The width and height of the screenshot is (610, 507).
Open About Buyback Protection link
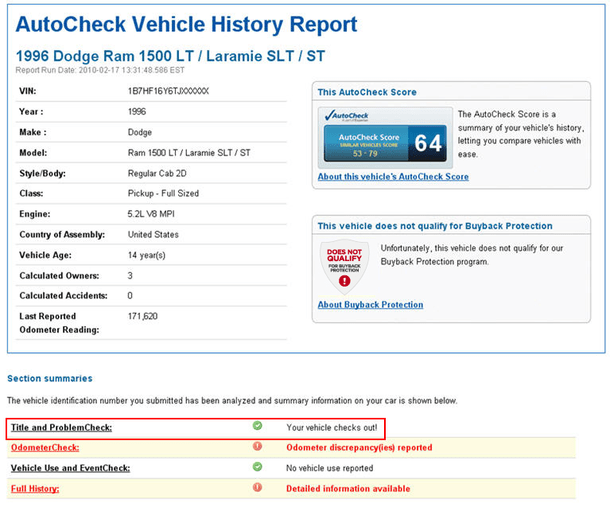point(370,305)
